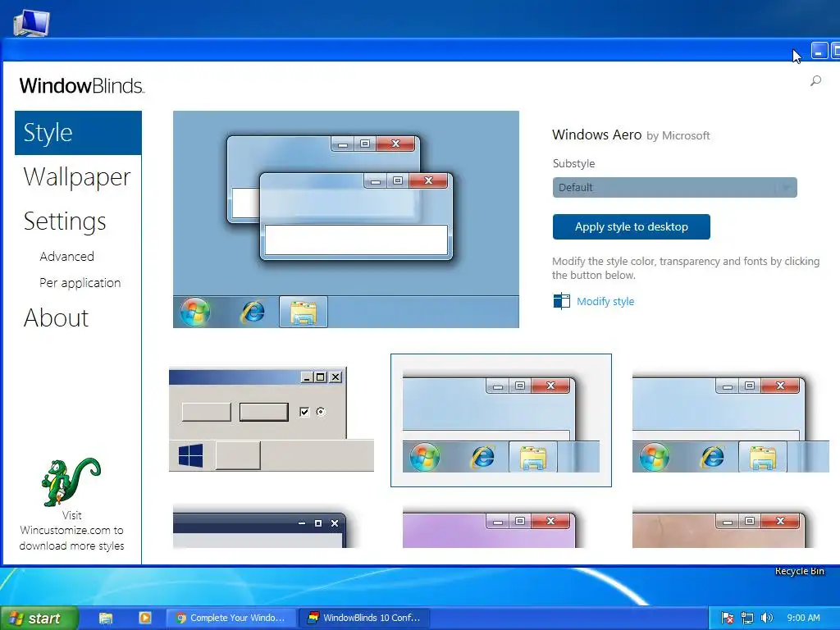Go to Advanced settings
The image size is (840, 630).
67,257
